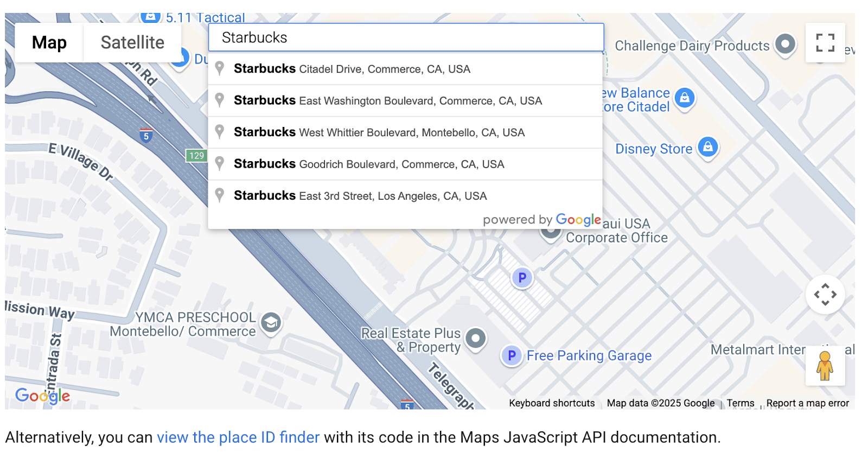Select Starbucks West Whittier Boulevard, Montebello suggestion
Image resolution: width=868 pixels, height=459 pixels.
pyautogui.click(x=405, y=132)
